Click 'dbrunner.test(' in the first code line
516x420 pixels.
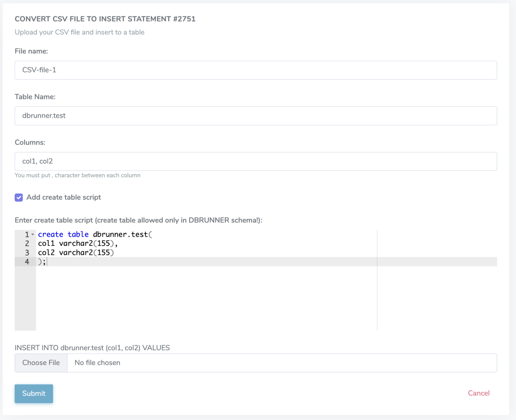(123, 235)
